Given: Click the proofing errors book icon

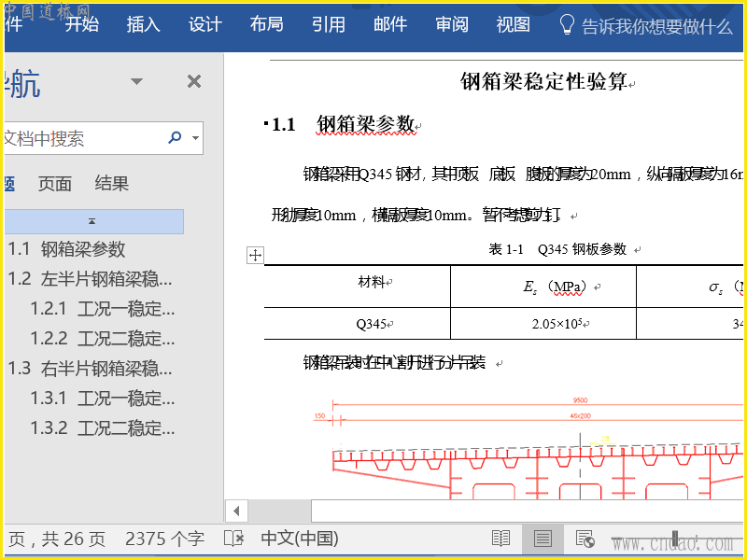Looking at the screenshot, I should point(234,539).
